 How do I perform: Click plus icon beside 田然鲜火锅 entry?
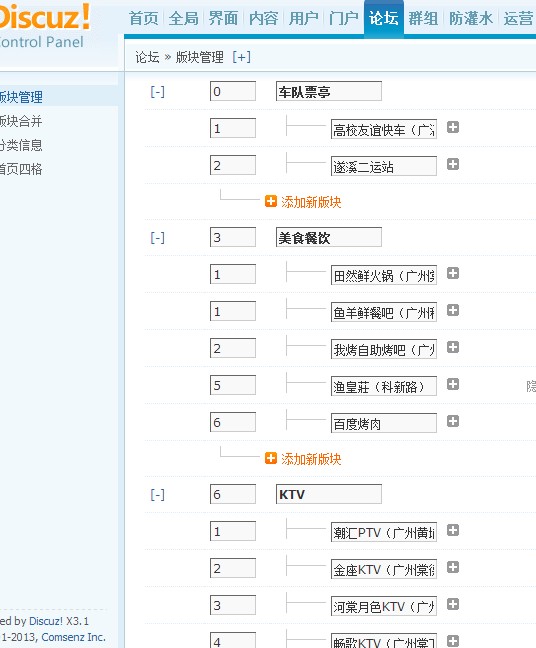click(453, 273)
